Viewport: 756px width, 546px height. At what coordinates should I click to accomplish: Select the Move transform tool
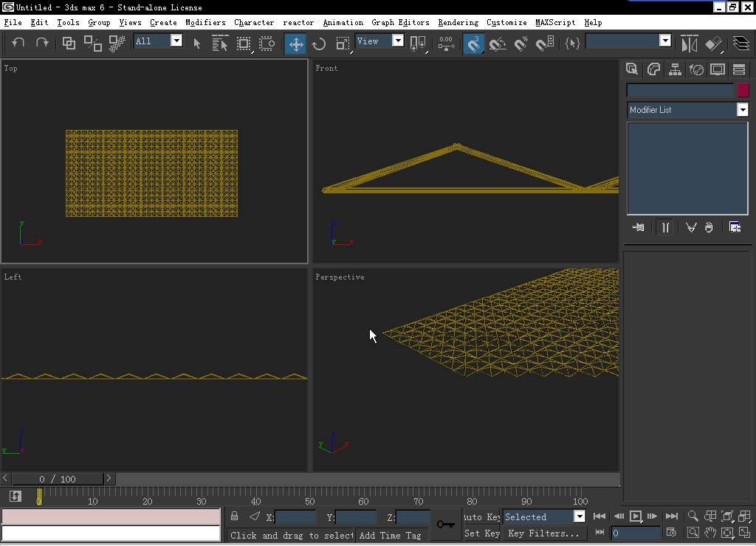click(295, 44)
